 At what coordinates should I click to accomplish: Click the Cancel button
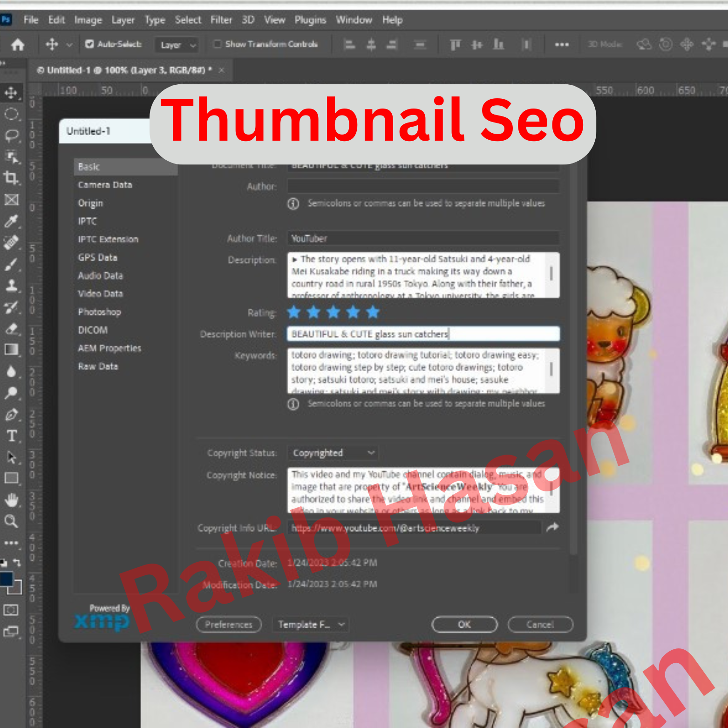[540, 625]
